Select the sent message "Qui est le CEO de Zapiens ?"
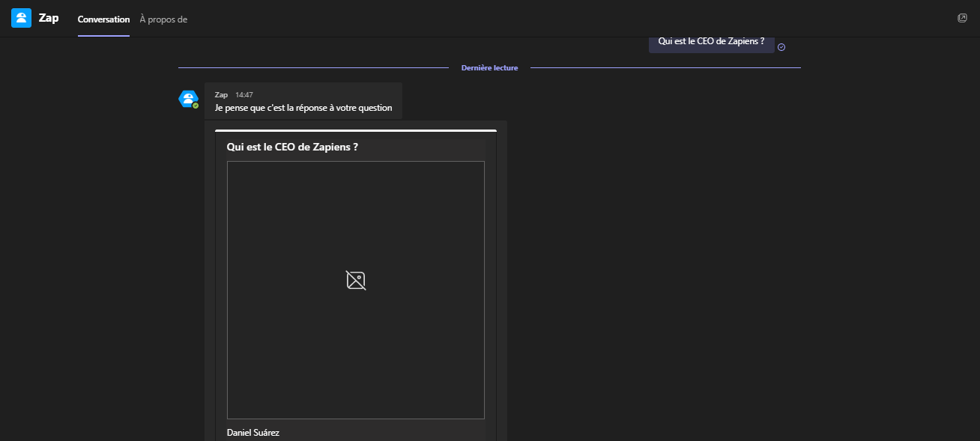Viewport: 980px width, 441px height. pyautogui.click(x=711, y=42)
